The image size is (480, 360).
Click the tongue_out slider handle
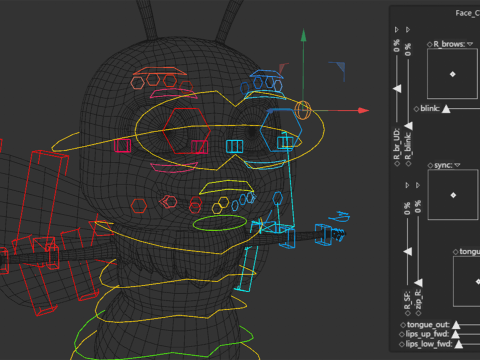tap(456, 325)
